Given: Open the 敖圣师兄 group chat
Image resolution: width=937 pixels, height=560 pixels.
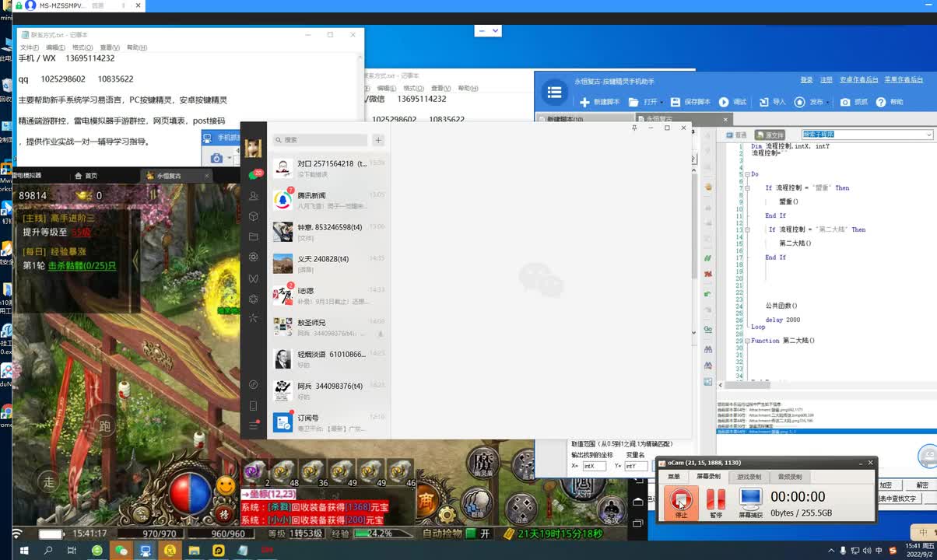Looking at the screenshot, I should pos(328,327).
